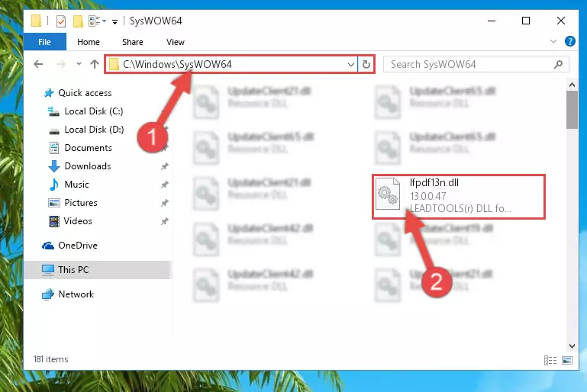Image resolution: width=587 pixels, height=392 pixels.
Task: Click the Search SysWOW64 box
Action: [x=476, y=64]
